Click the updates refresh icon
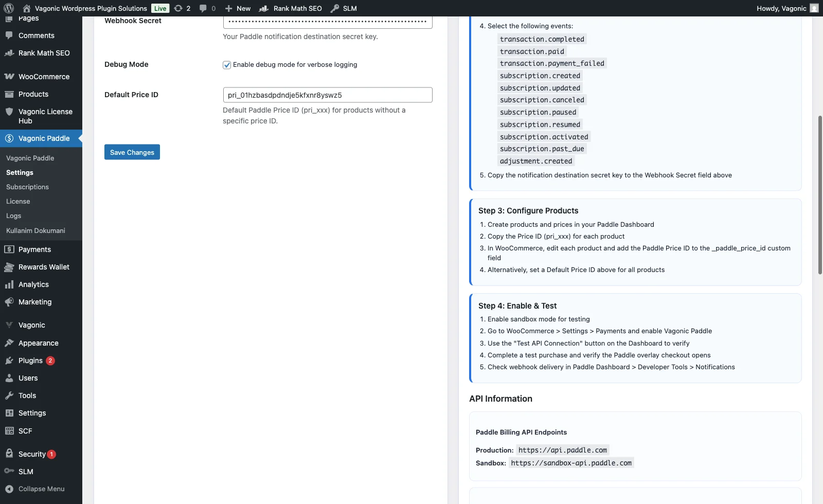Image resolution: width=823 pixels, height=504 pixels. 178,8
